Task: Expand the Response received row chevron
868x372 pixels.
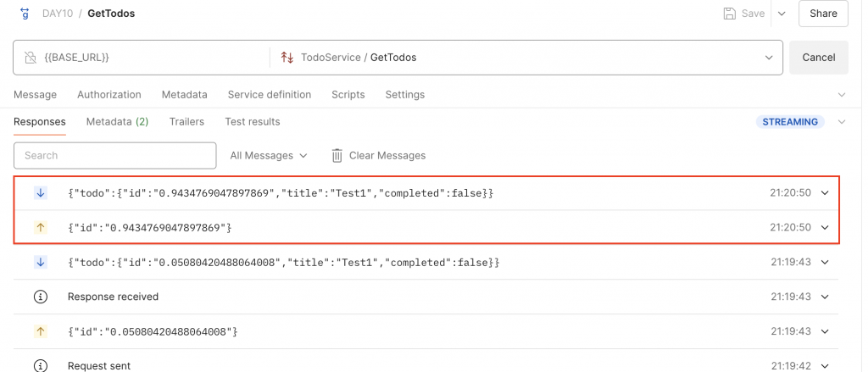Action: coord(824,297)
